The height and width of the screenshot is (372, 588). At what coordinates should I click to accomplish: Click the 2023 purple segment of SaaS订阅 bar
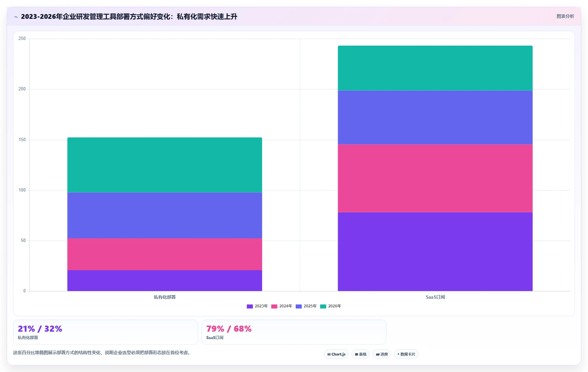click(x=435, y=252)
